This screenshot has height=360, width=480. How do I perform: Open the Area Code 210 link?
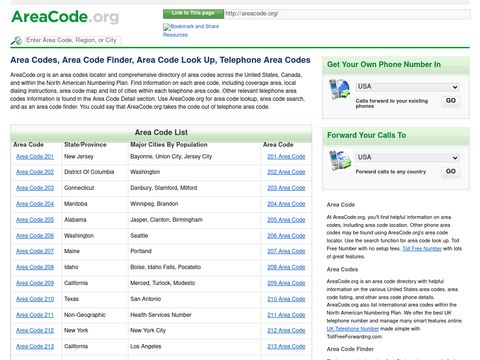[35, 299]
